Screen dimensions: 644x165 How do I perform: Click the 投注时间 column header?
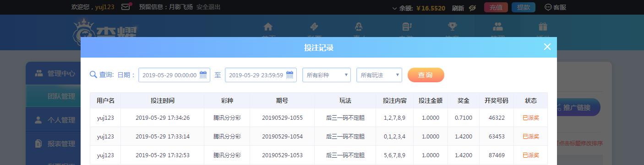[x=163, y=101]
